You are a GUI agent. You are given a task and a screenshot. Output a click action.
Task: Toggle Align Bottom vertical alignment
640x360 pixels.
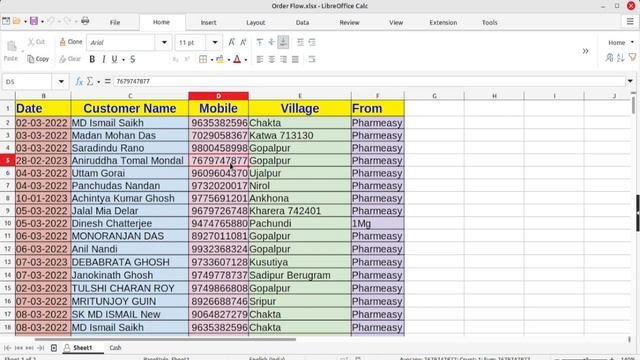tap(283, 42)
